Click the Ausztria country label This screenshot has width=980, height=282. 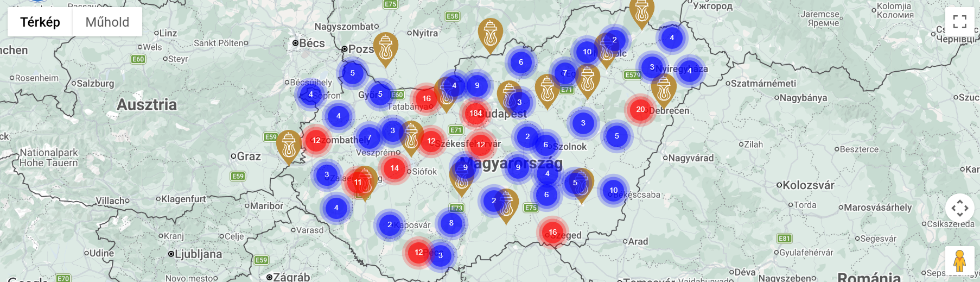(147, 104)
